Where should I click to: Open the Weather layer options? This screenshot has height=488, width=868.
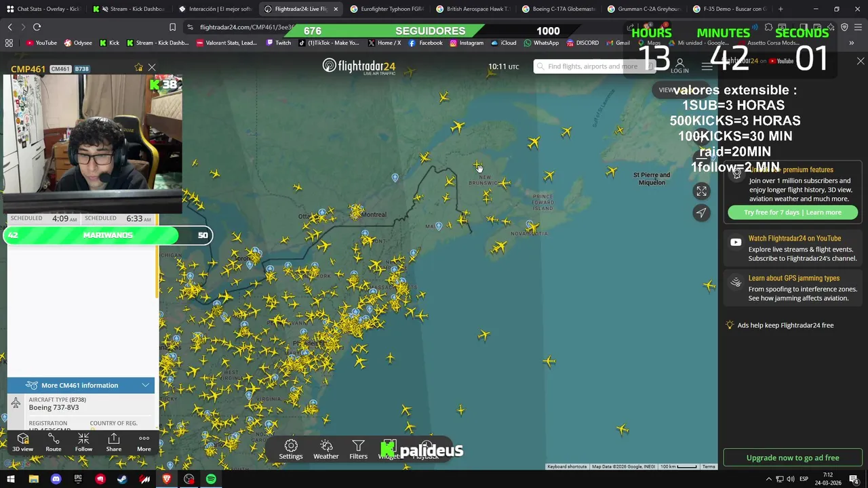pyautogui.click(x=326, y=449)
